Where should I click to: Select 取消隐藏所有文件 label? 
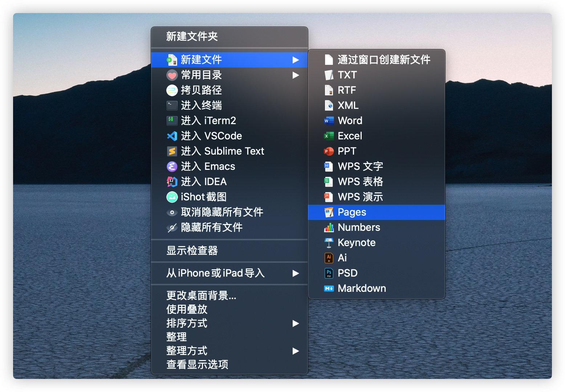(222, 212)
